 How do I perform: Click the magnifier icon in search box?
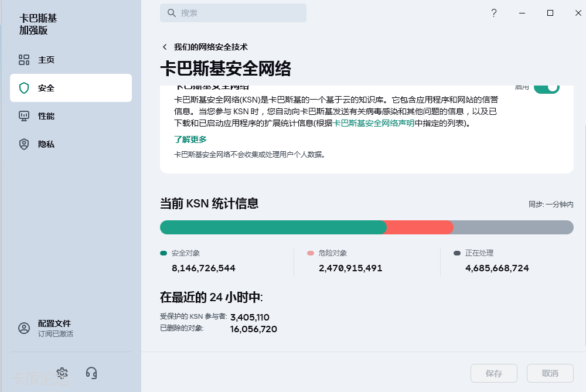pyautogui.click(x=172, y=13)
